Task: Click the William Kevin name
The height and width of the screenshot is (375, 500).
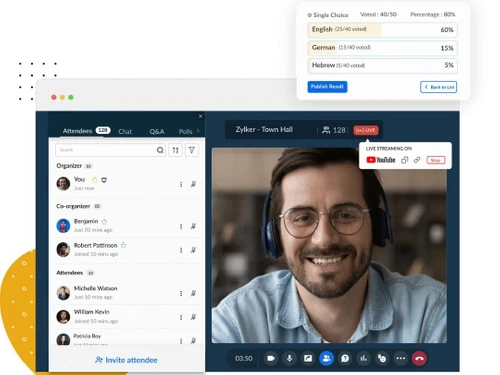Action: point(92,312)
